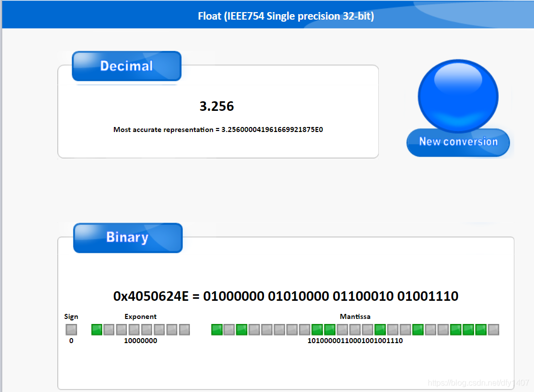
Task: Click the Sign column label
Action: point(71,316)
